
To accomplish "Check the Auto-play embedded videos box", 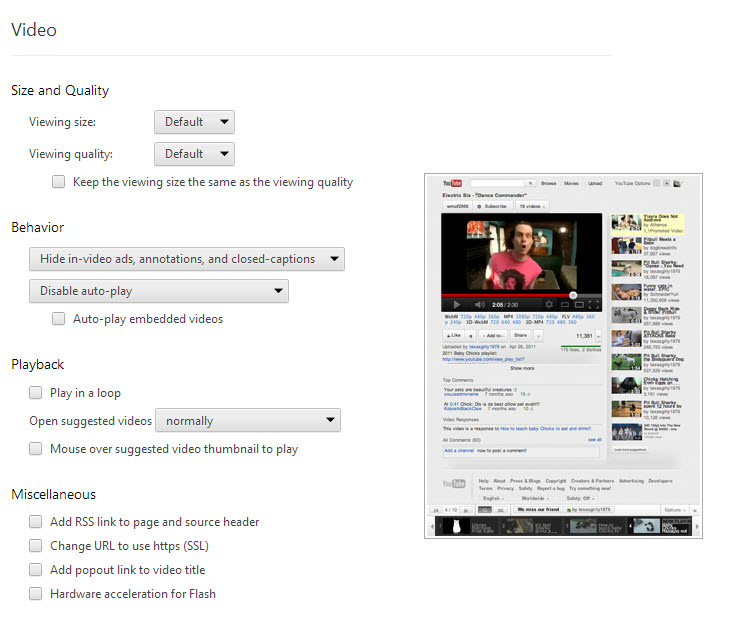I will pos(59,319).
